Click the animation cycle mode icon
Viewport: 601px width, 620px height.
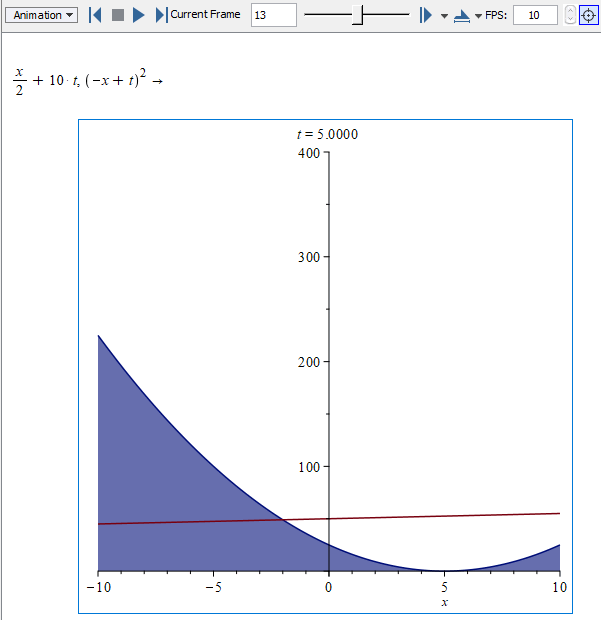pyautogui.click(x=461, y=15)
